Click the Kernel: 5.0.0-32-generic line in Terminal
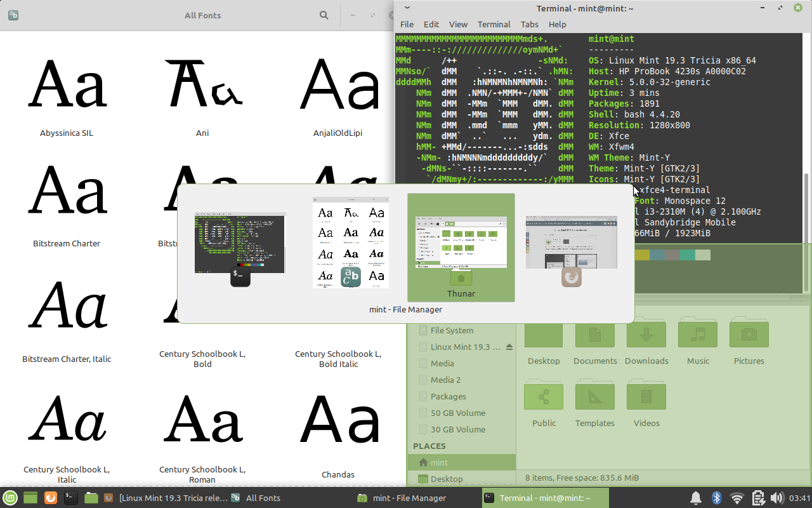 point(650,82)
